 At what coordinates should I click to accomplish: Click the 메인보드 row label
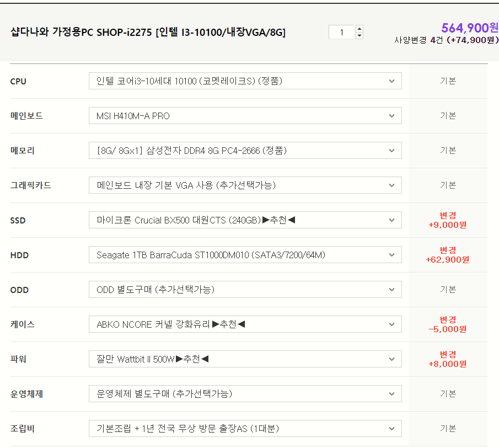coord(26,115)
